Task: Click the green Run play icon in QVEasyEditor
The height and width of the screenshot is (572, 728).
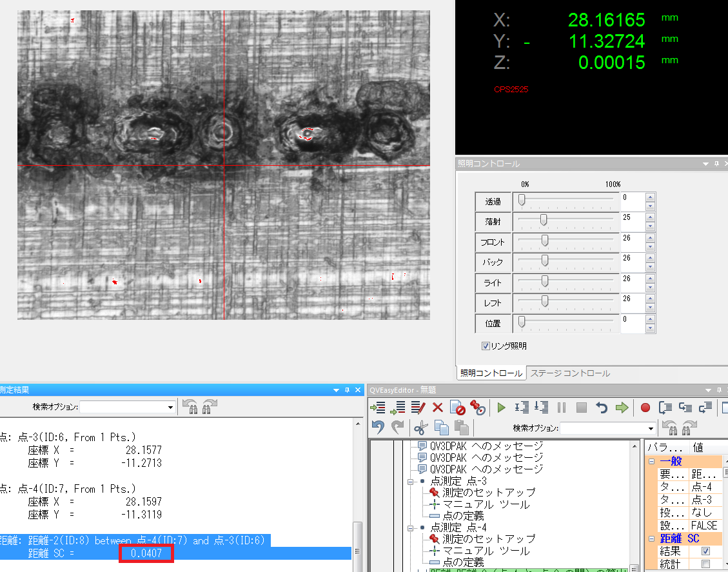Action: click(501, 407)
